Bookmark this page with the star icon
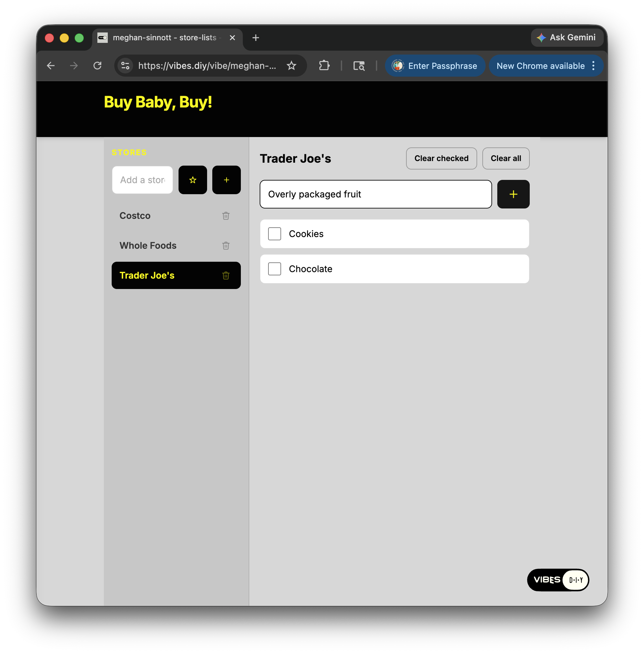Viewport: 644px width, 654px height. pyautogui.click(x=291, y=66)
